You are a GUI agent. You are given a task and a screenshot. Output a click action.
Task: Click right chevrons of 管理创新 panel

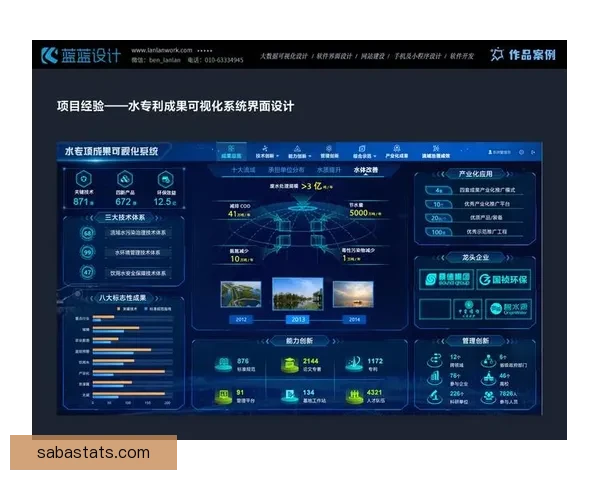point(510,341)
